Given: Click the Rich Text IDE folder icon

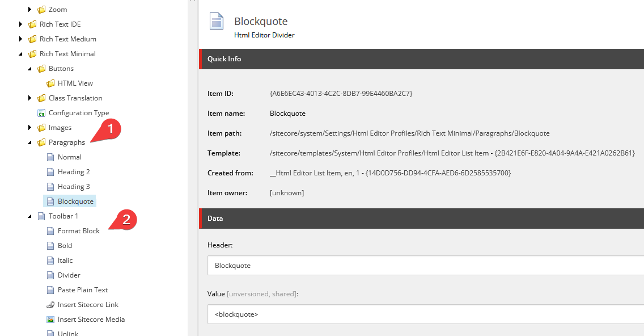Looking at the screenshot, I should click(x=32, y=24).
